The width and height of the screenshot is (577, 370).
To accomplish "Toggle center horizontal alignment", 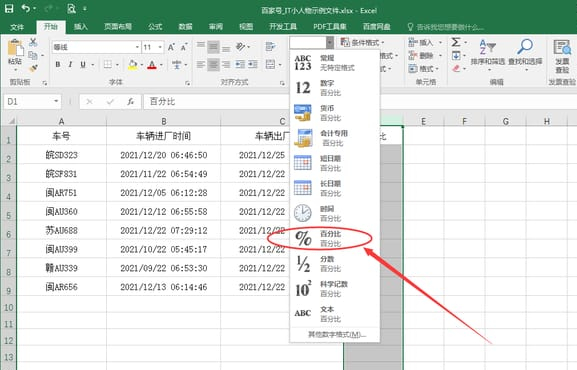I will pos(213,64).
